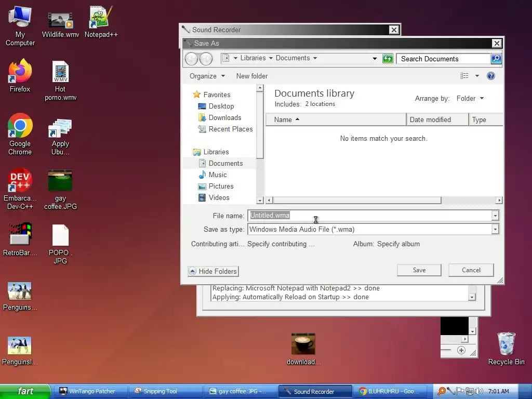Select POPO .JPG file icon
Screen dimensions: 532x399
[x=60, y=244]
